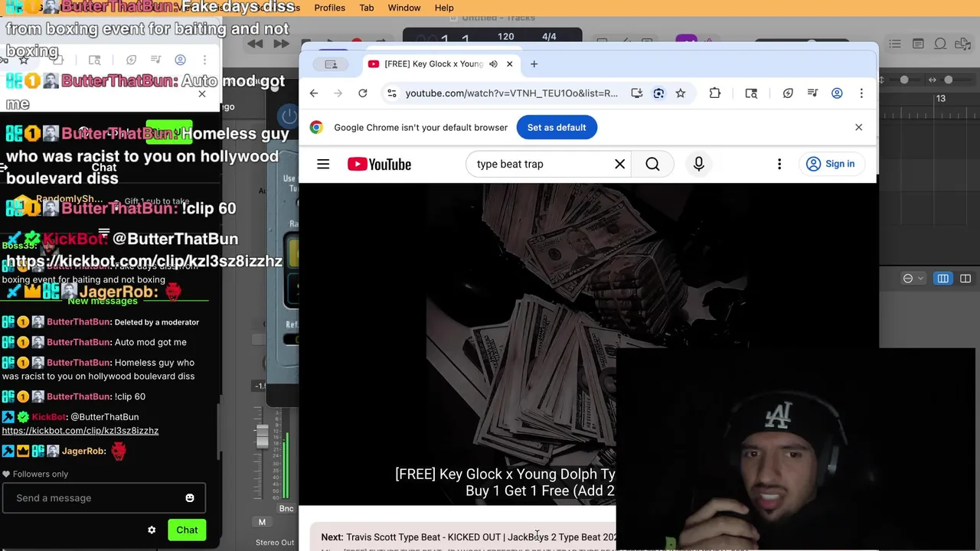
Task: Open list editors icon in Logic toolbar
Action: (895, 44)
